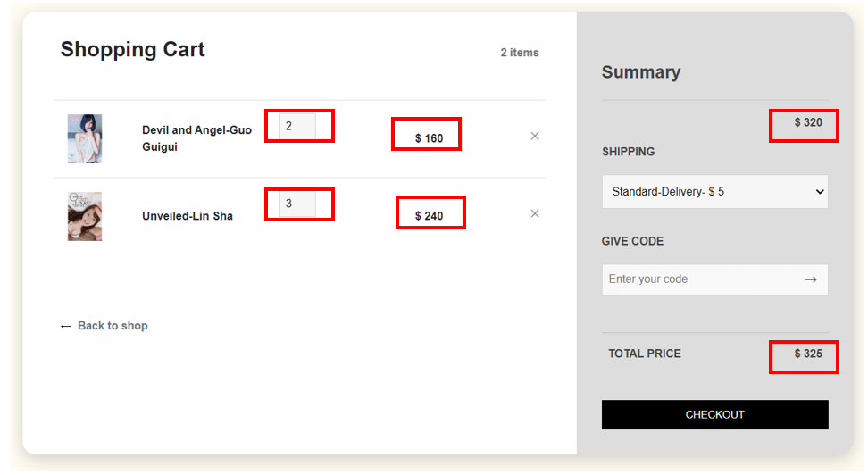Submit the discount code arrow
868x475 pixels.
[x=810, y=279]
